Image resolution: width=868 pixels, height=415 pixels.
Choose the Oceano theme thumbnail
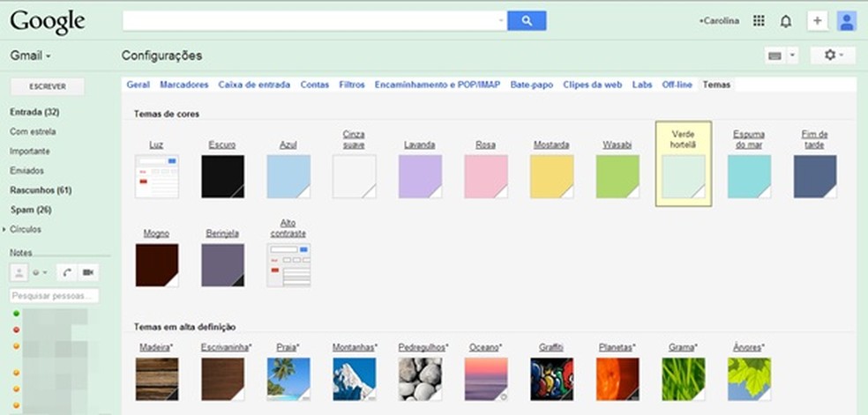coord(486,379)
